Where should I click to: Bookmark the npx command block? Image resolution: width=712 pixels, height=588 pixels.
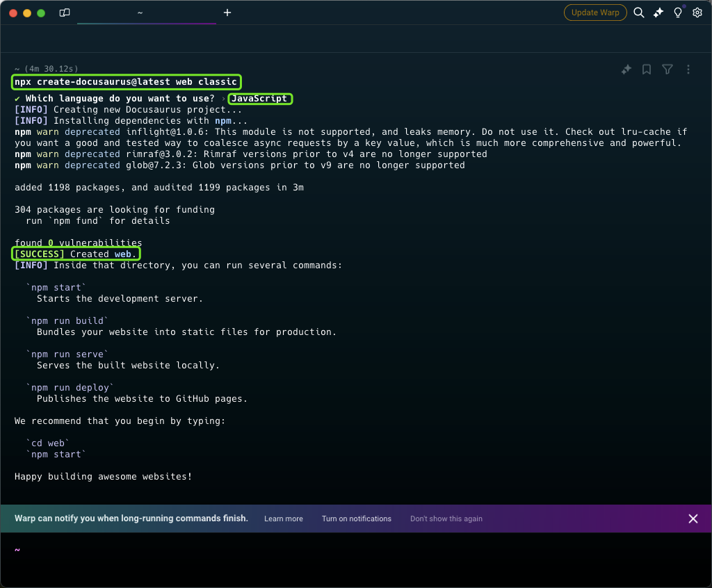tap(647, 70)
